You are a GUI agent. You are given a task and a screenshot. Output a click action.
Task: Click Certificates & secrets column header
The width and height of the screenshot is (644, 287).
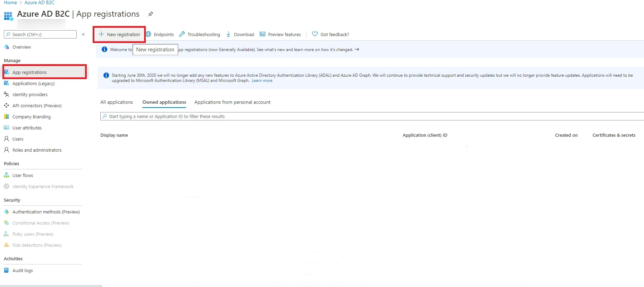pyautogui.click(x=614, y=135)
